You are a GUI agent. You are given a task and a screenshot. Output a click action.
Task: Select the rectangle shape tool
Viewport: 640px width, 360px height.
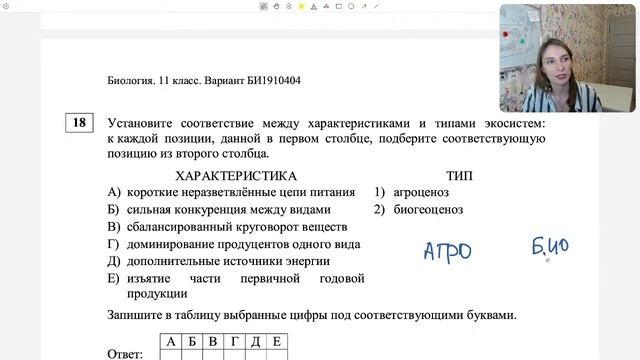(x=339, y=6)
